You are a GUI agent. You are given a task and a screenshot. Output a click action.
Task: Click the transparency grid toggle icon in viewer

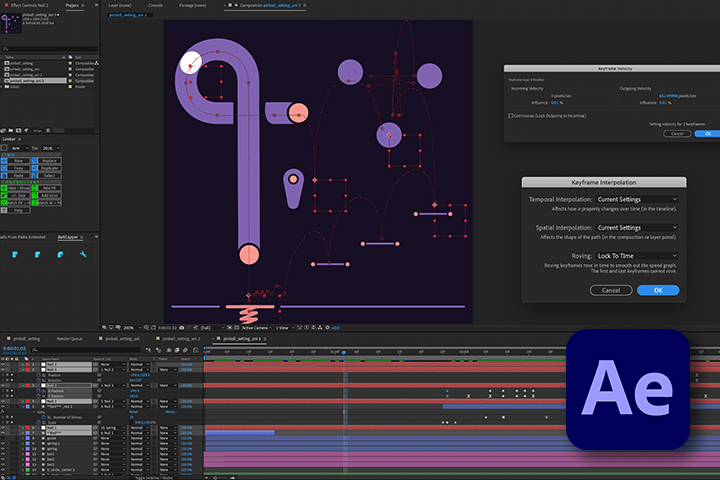coord(236,328)
